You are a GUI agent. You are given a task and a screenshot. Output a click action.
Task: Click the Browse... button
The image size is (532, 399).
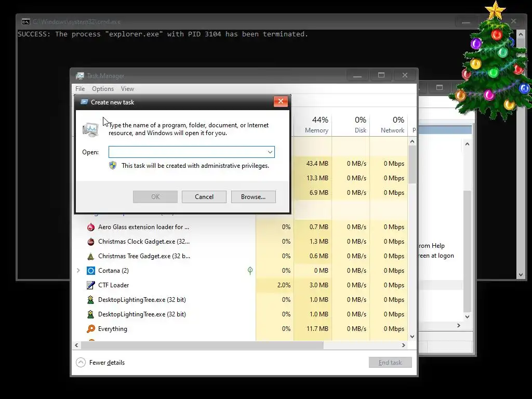click(x=253, y=197)
